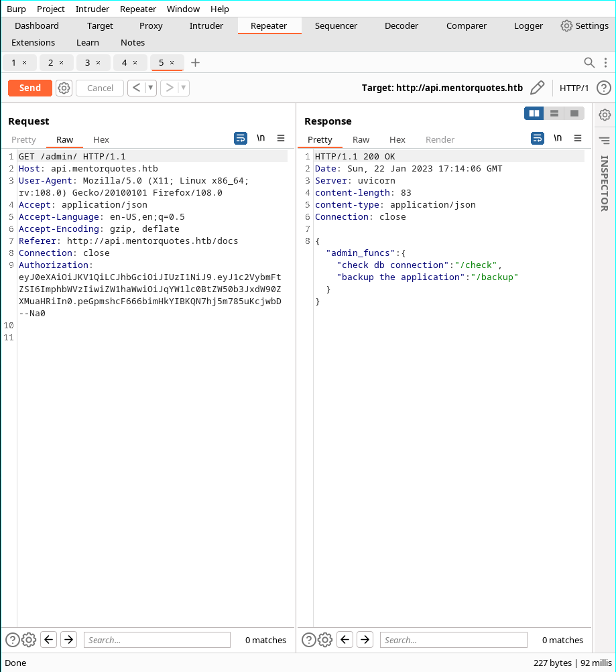Select side-by-side layout view
Image resolution: width=616 pixels, height=672 pixels.
(x=534, y=113)
